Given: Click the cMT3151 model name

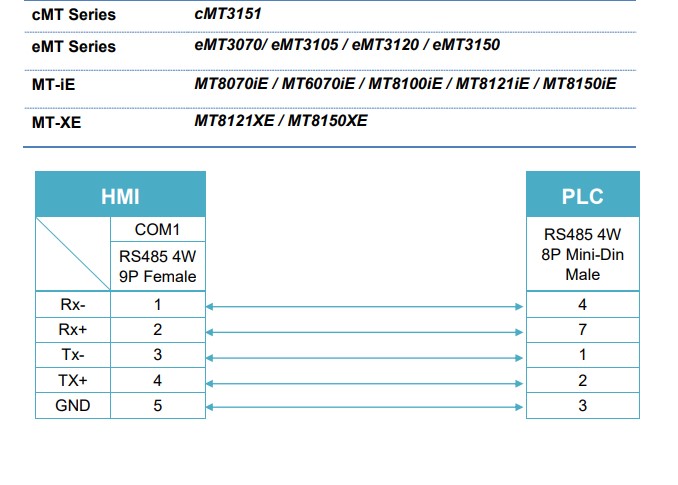Looking at the screenshot, I should (228, 14).
